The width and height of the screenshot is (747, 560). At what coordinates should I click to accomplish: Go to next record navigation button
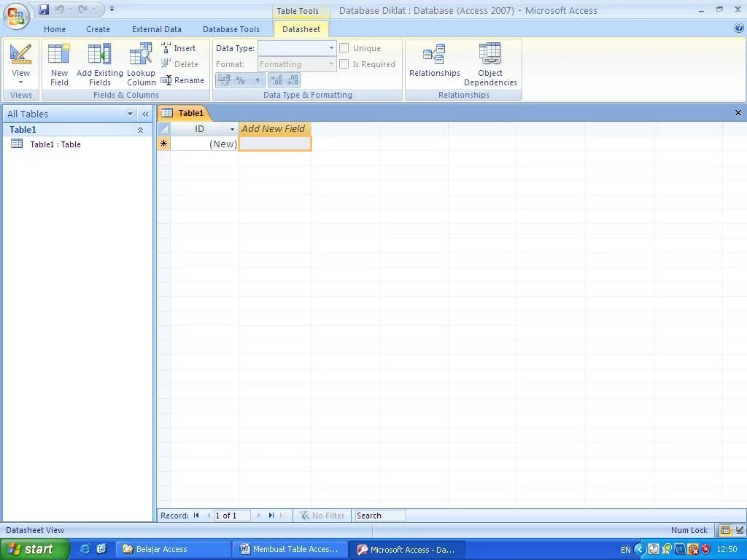pos(259,516)
